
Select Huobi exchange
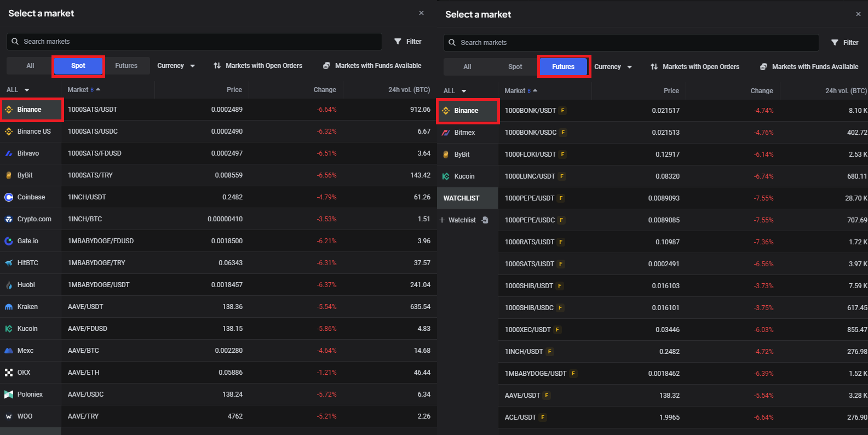point(30,285)
